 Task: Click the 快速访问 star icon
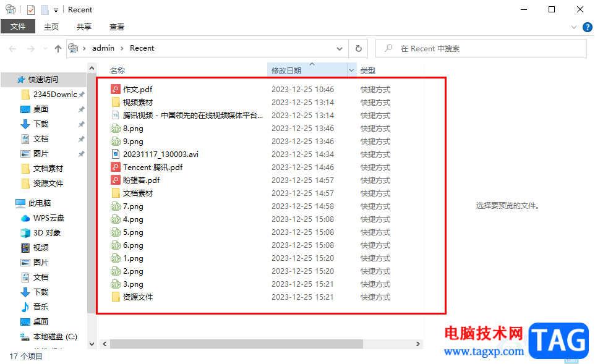pyautogui.click(x=21, y=80)
